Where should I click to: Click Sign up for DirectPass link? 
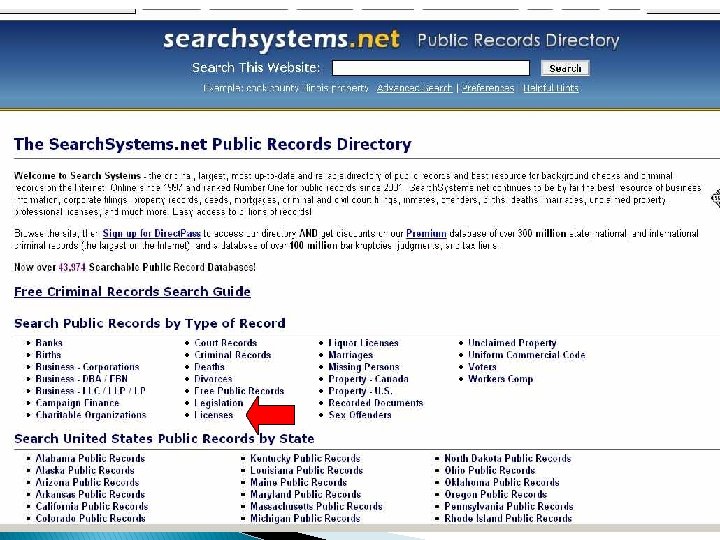[152, 233]
